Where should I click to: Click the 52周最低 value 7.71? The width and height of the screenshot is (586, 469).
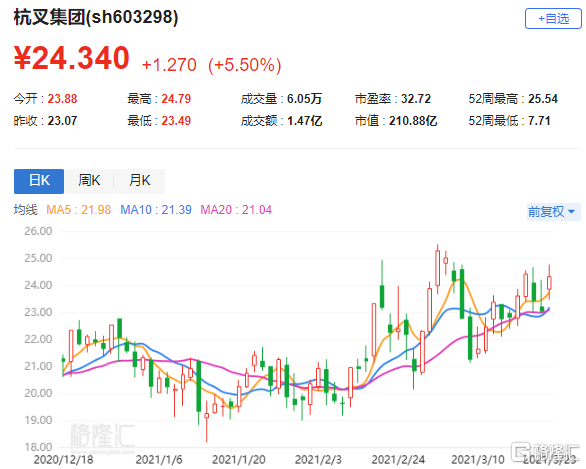(539, 121)
